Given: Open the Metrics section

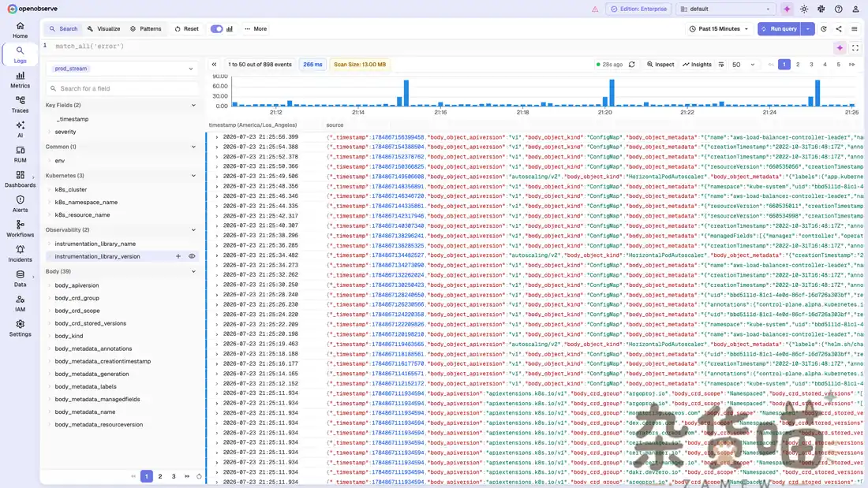Looking at the screenshot, I should point(20,80).
